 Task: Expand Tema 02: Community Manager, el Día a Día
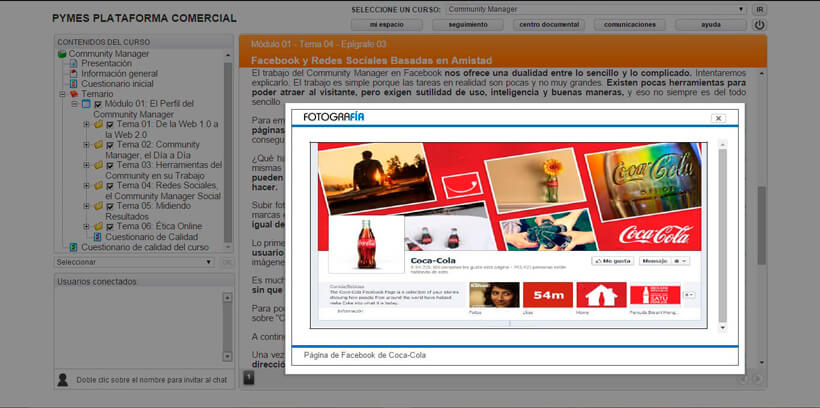pos(86,145)
